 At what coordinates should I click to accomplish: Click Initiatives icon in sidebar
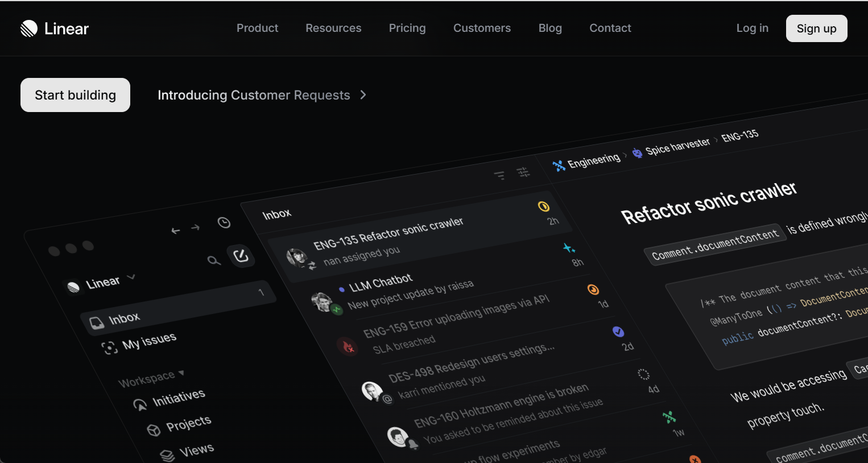tap(140, 404)
